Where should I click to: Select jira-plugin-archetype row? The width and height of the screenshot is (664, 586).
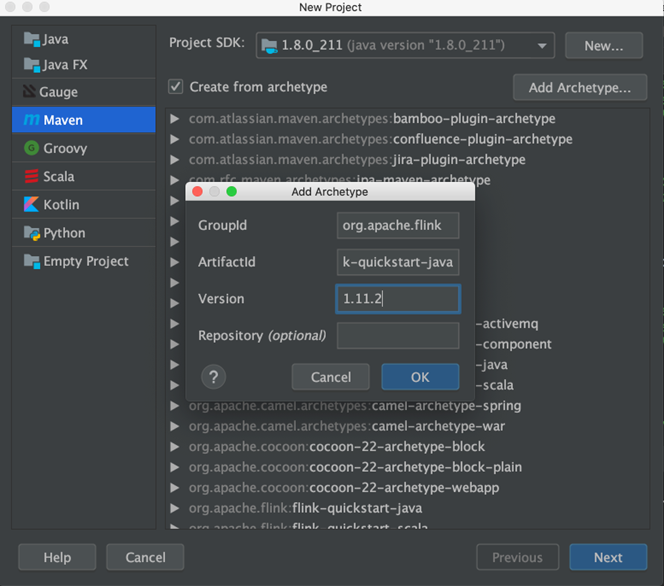point(408,160)
